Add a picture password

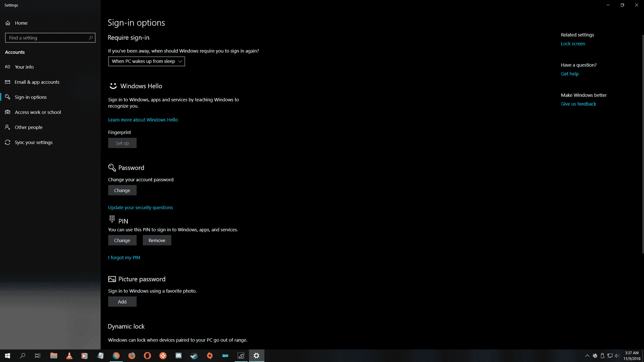pyautogui.click(x=122, y=302)
